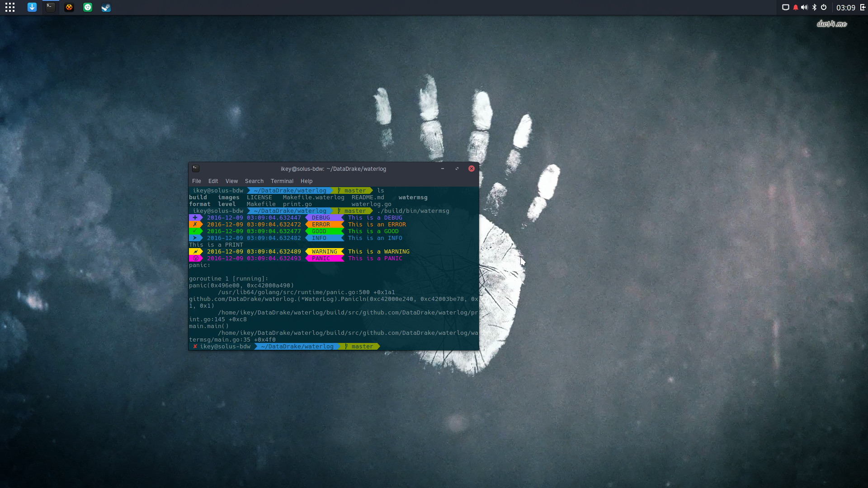Click the X icon on ERROR row

tap(195, 225)
